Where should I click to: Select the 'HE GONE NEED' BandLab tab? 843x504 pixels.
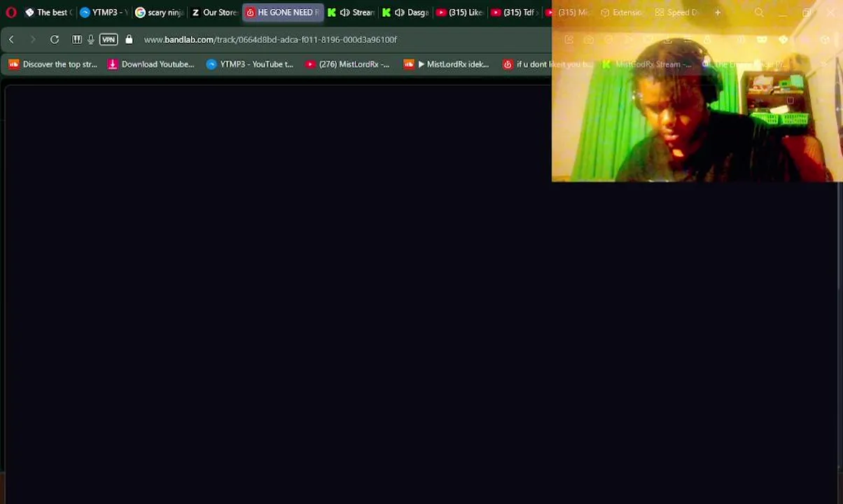click(x=283, y=13)
